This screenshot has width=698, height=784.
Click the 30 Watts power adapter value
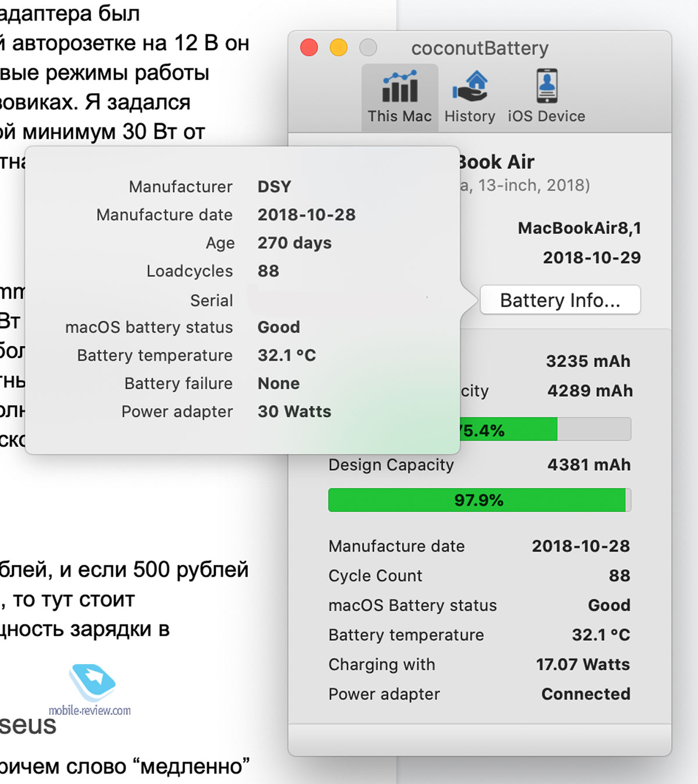coord(294,411)
